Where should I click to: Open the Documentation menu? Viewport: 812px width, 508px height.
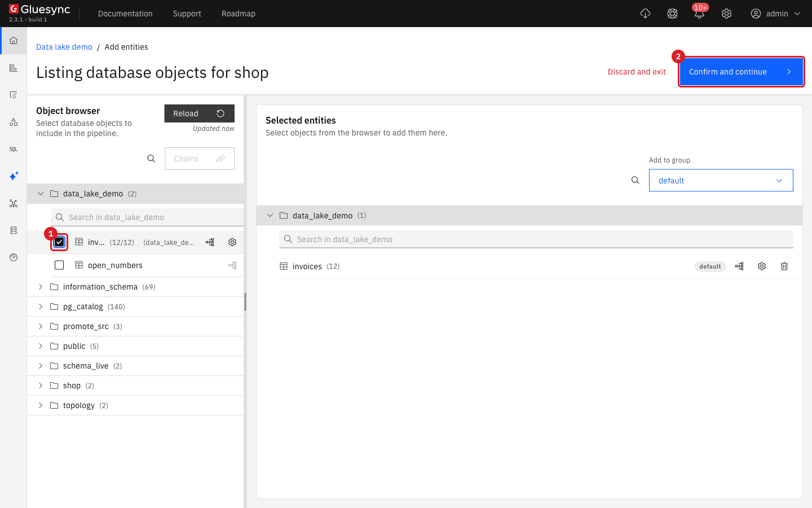[x=125, y=14]
